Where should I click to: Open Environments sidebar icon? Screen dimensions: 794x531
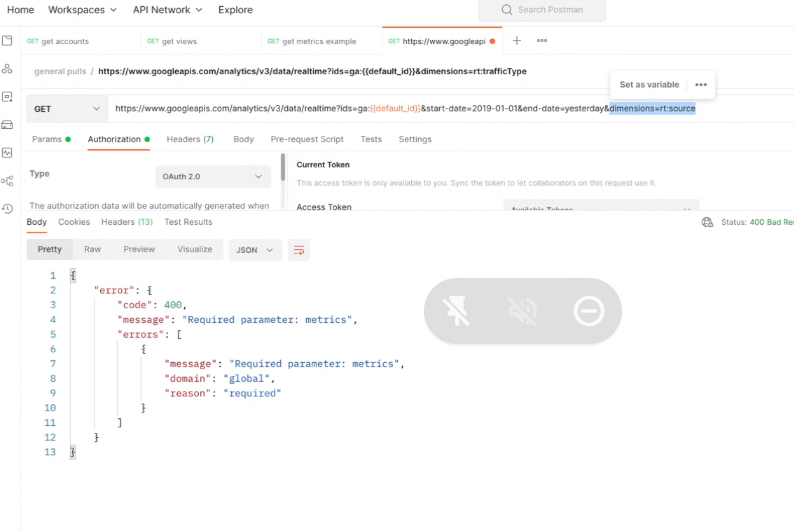point(7,97)
